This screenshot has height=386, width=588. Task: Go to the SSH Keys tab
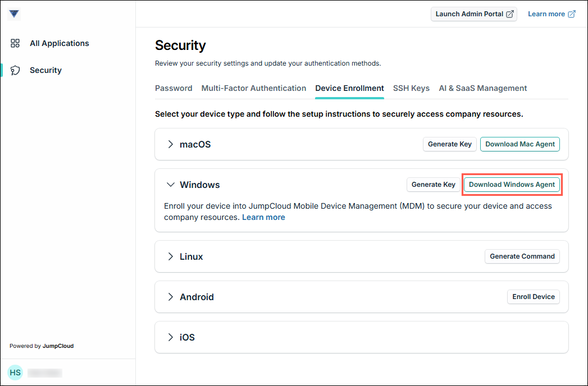coord(411,88)
